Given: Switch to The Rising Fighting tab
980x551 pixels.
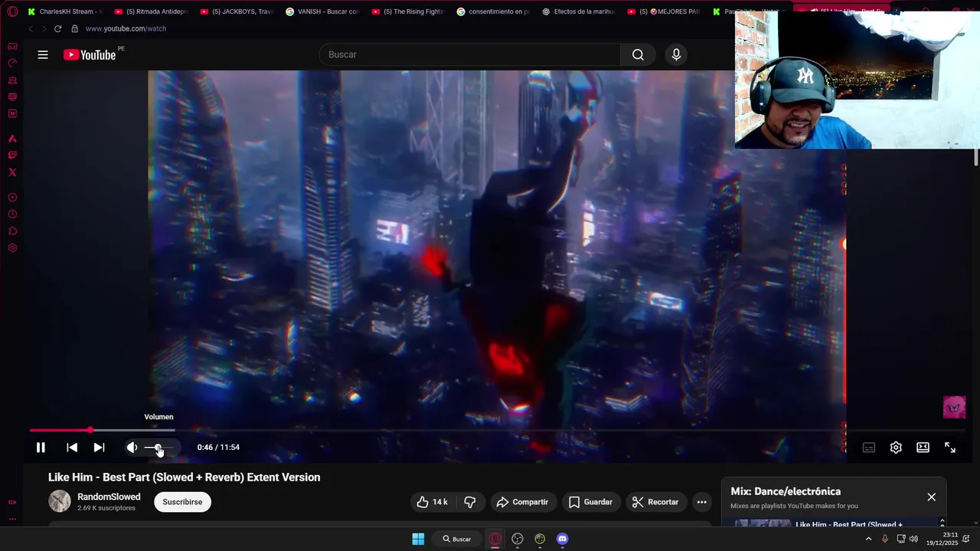Looking at the screenshot, I should [408, 11].
